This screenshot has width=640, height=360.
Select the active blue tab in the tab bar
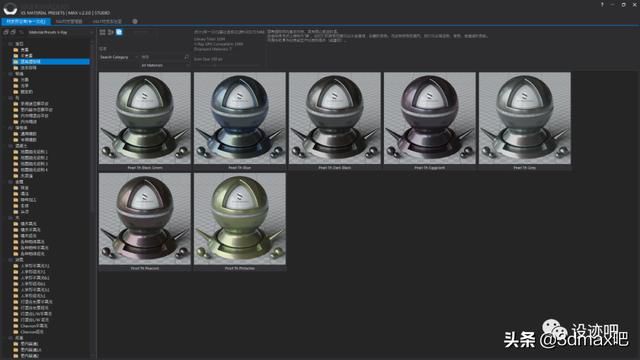(x=26, y=21)
